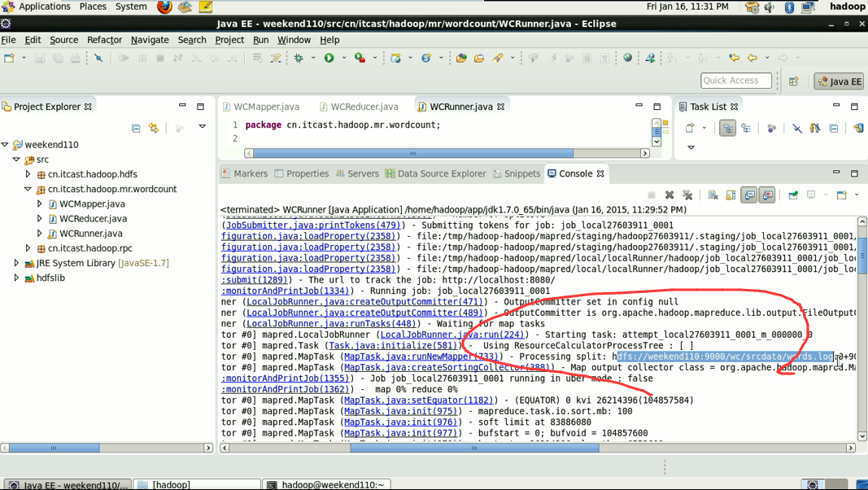Screen dimensions: 868x490
Task: Click the Open Type folder icon
Action: pos(461,58)
